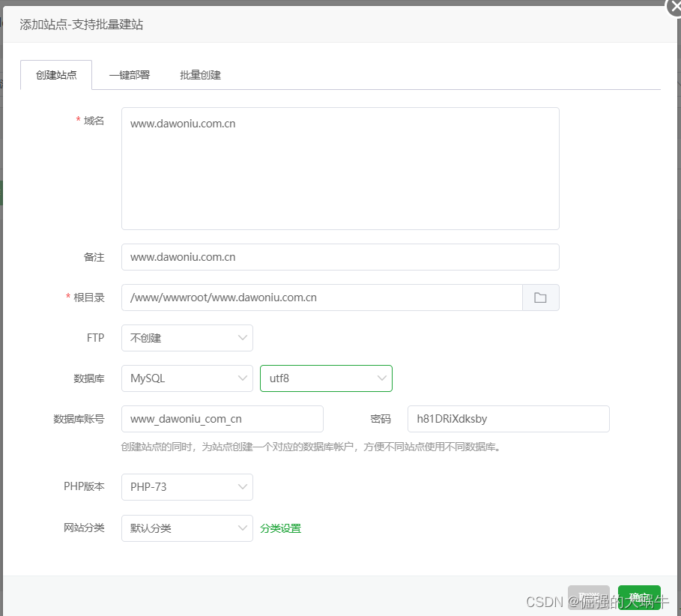Open folder browser for root directory

(540, 298)
